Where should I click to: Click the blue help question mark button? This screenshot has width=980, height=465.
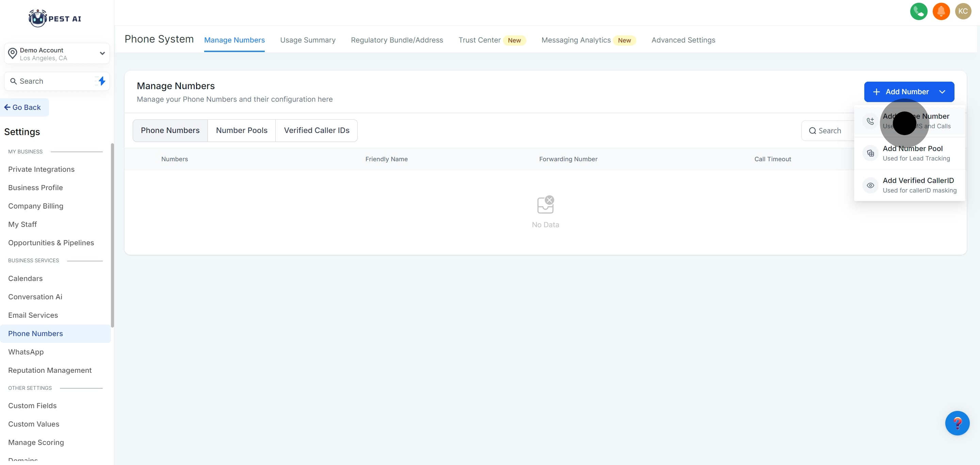click(x=957, y=423)
